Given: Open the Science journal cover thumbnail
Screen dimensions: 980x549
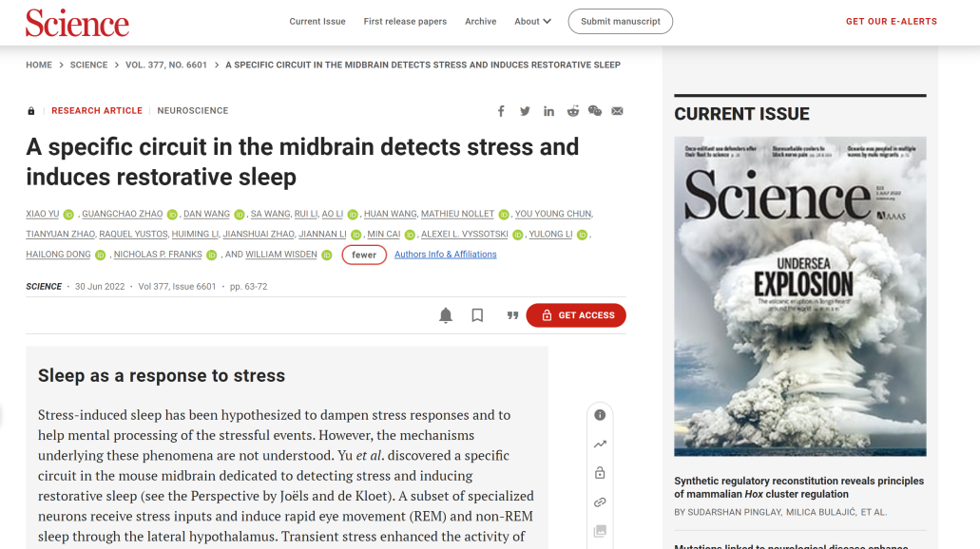Looking at the screenshot, I should point(799,296).
